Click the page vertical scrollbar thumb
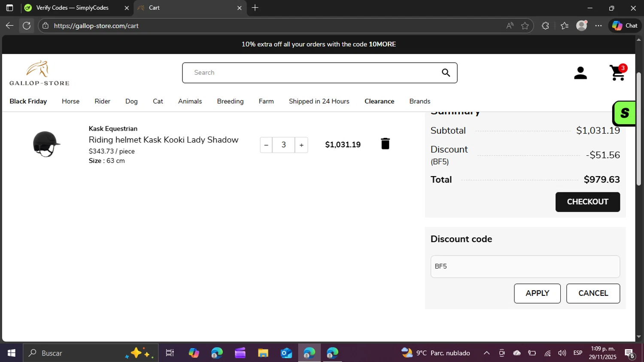 639,129
